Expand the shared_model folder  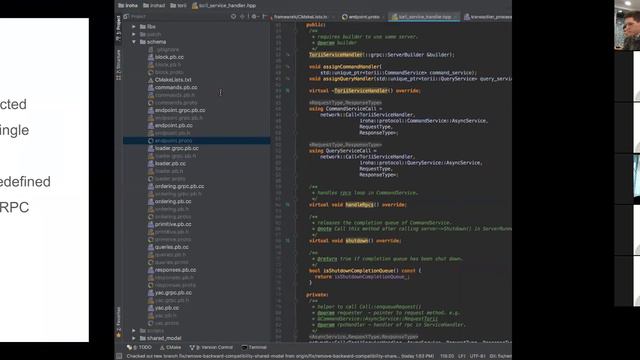coord(134,338)
